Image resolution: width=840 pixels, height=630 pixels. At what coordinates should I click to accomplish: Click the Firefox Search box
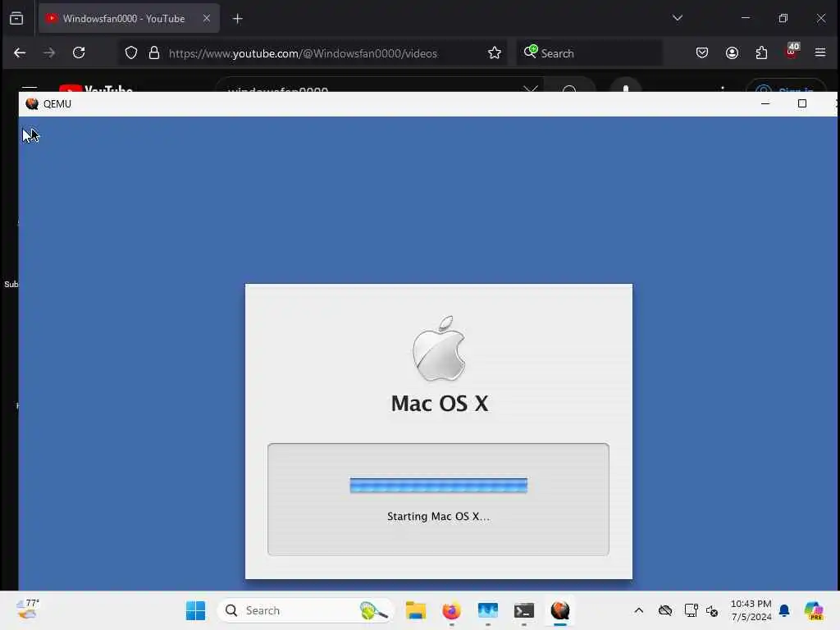pyautogui.click(x=589, y=53)
